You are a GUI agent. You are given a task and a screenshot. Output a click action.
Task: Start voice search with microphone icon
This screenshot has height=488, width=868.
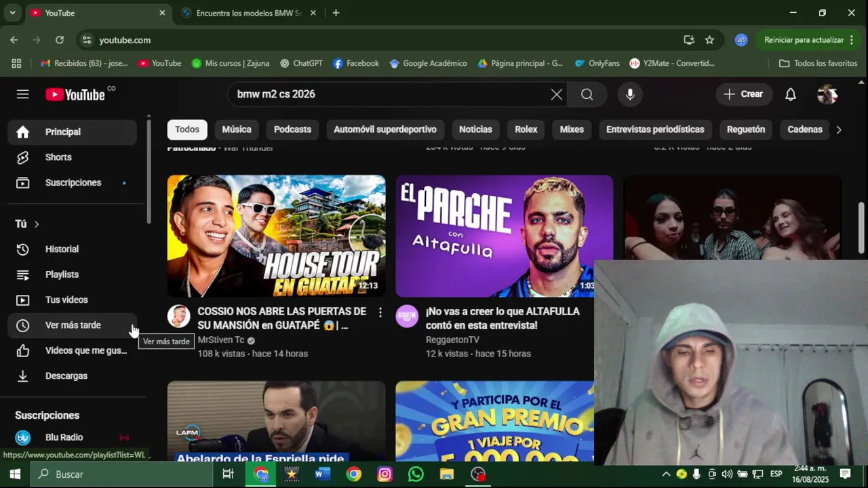[630, 94]
